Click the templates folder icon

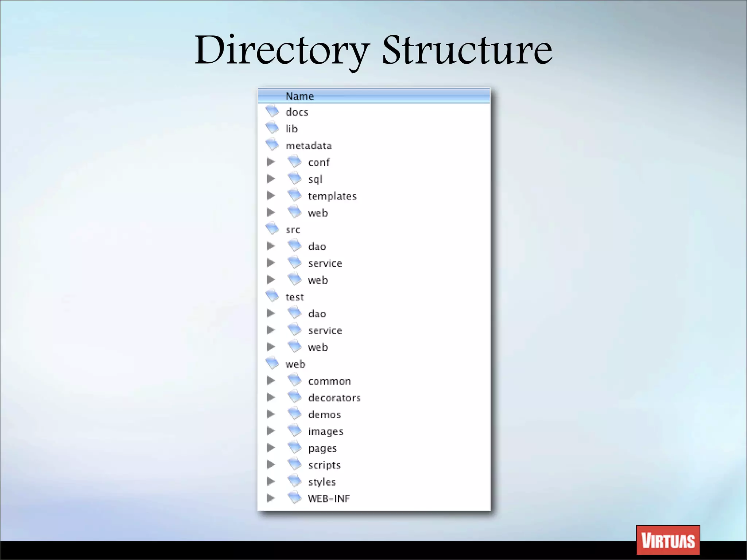pyautogui.click(x=294, y=195)
